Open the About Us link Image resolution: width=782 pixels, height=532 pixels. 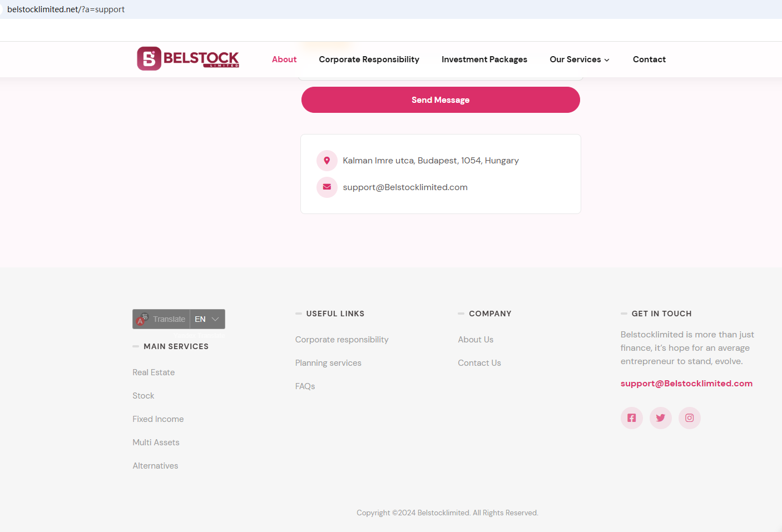coord(476,340)
